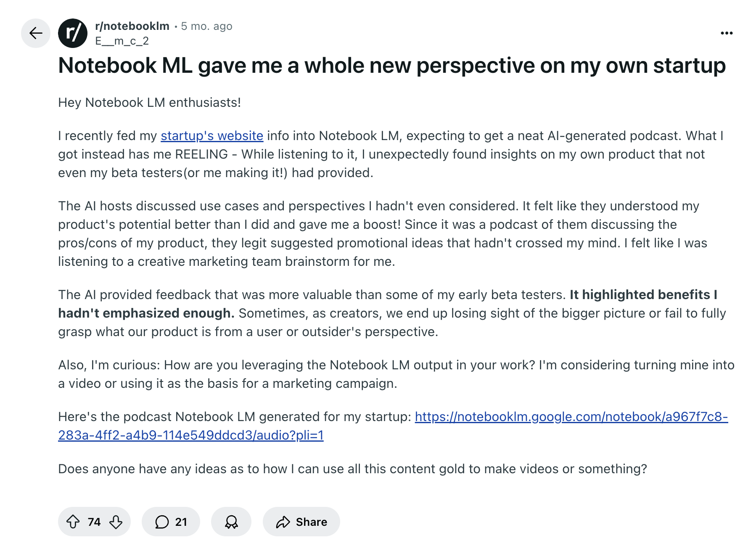
Task: Toggle the upvote state on
Action: tap(74, 522)
